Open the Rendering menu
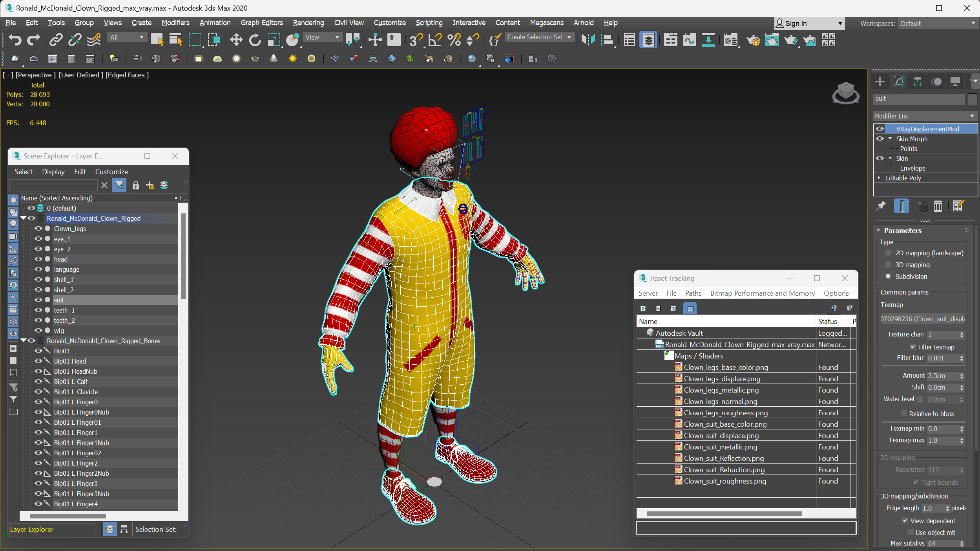980x551 pixels. pyautogui.click(x=308, y=23)
